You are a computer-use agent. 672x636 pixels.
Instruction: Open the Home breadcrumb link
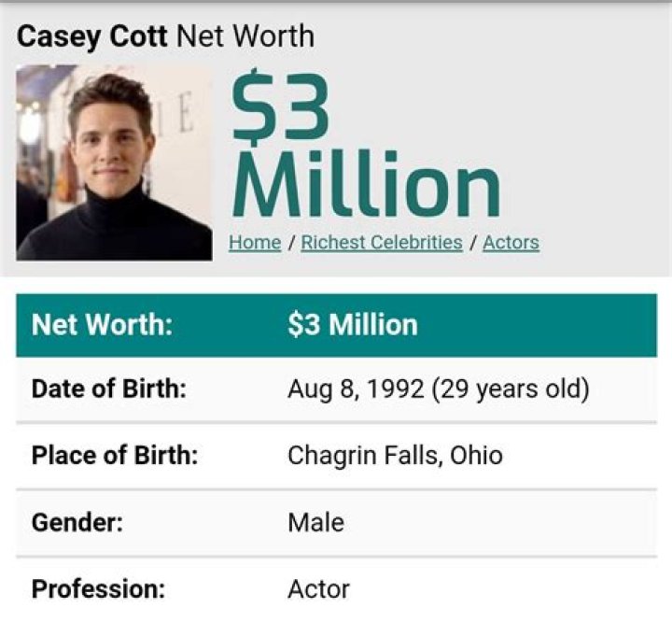click(255, 243)
